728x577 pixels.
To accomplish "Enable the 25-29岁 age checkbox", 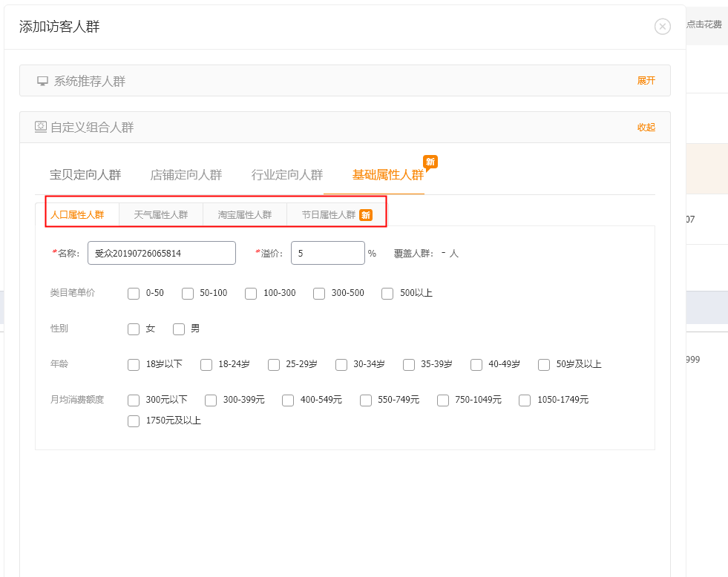I will (274, 365).
